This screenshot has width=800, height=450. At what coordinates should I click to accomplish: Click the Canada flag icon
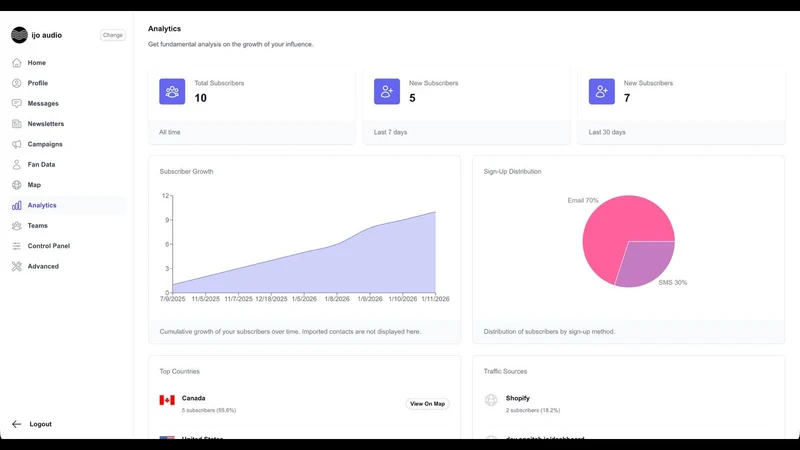167,400
